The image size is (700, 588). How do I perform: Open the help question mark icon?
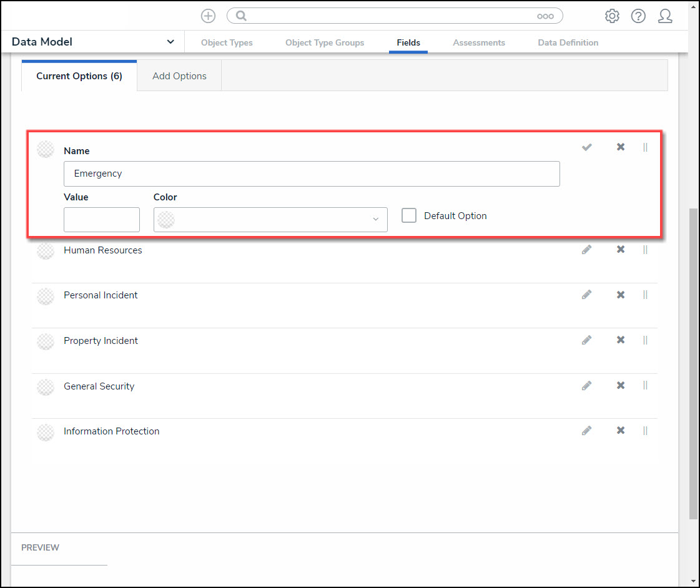pyautogui.click(x=638, y=16)
